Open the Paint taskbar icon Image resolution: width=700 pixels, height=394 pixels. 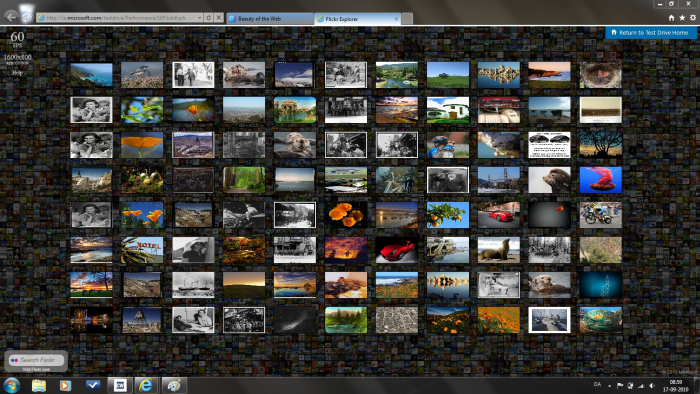[x=173, y=385]
